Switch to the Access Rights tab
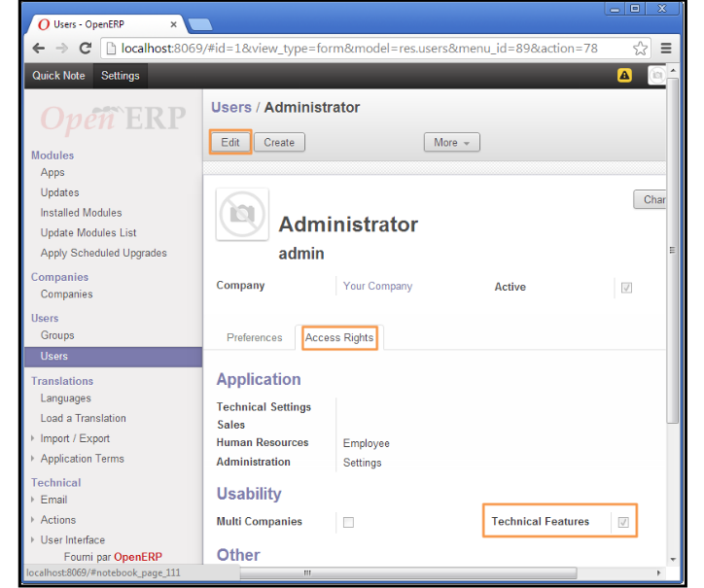Image resolution: width=704 pixels, height=588 pixels. [339, 337]
